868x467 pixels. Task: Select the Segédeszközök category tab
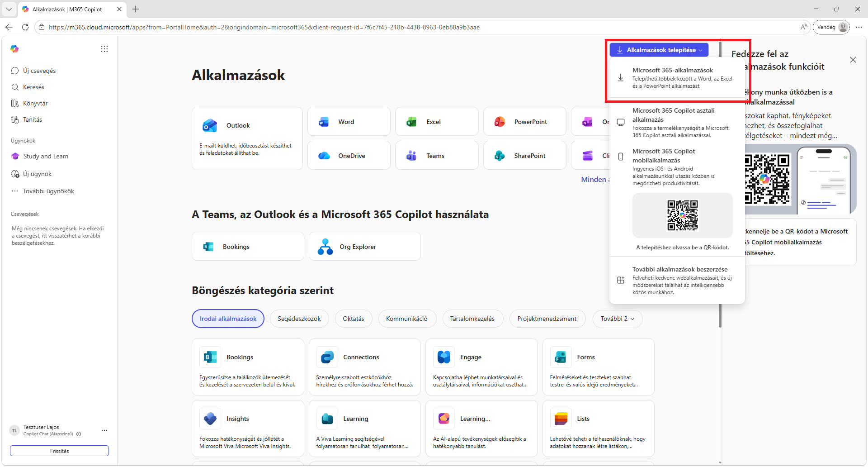click(299, 319)
